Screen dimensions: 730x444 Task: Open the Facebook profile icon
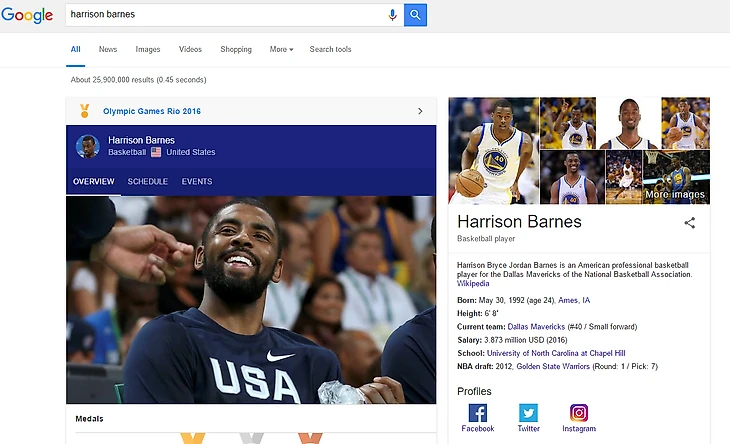tap(477, 413)
